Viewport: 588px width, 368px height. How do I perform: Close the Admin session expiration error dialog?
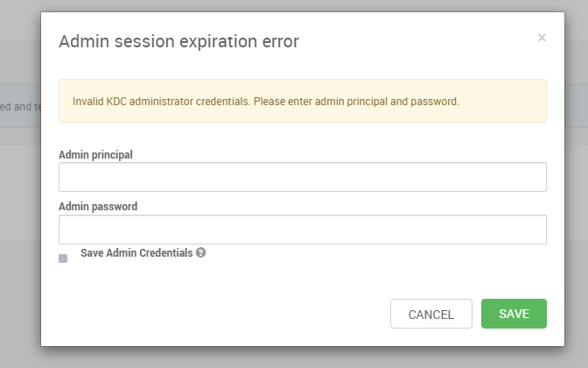[542, 38]
